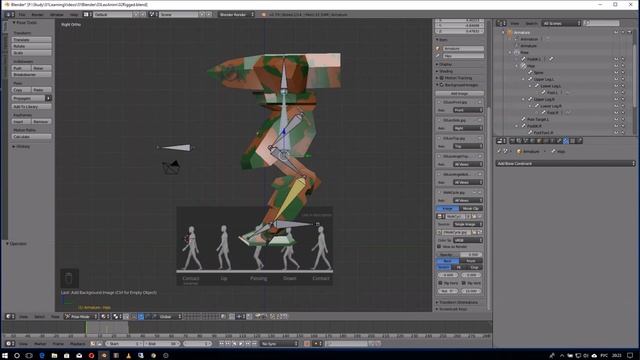Toggle the Flip Vertically checkbox

tap(464, 283)
